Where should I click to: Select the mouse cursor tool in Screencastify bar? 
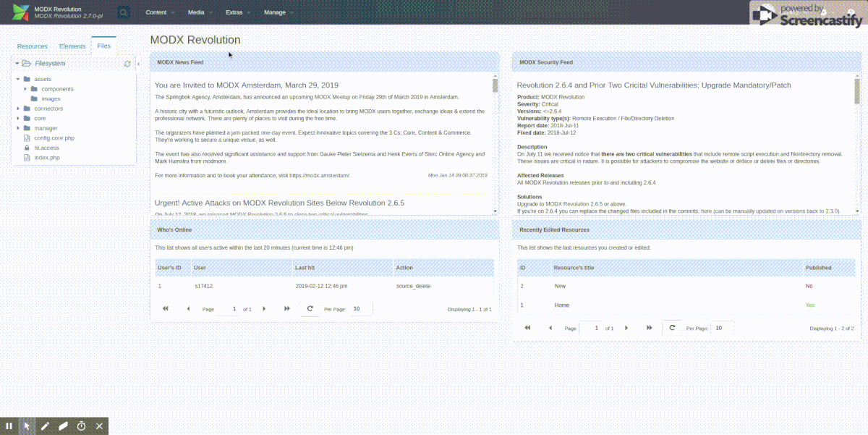[27, 426]
